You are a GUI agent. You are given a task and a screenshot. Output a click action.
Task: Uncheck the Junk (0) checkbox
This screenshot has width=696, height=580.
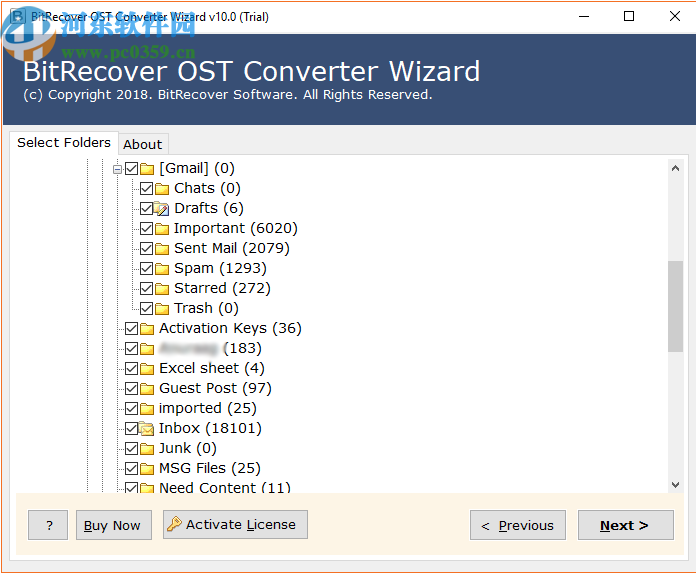(x=131, y=449)
